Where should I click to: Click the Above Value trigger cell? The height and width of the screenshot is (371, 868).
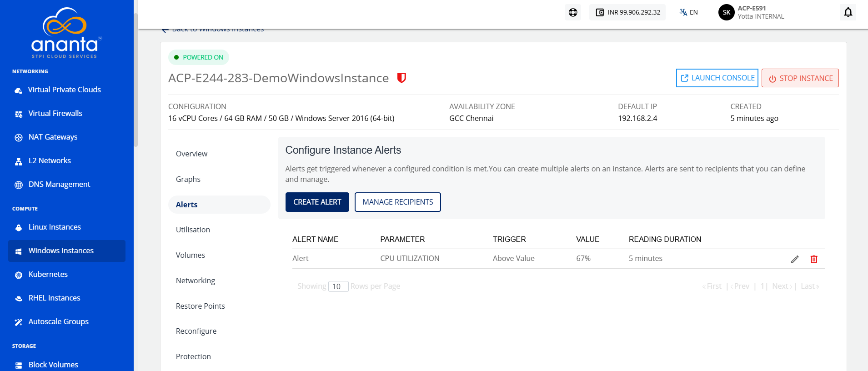click(x=513, y=259)
